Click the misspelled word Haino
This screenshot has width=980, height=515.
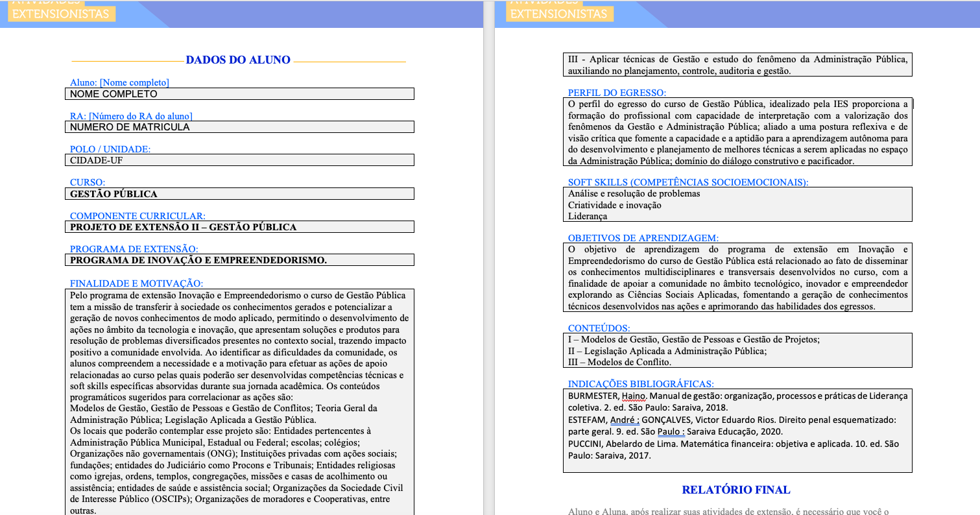point(633,396)
